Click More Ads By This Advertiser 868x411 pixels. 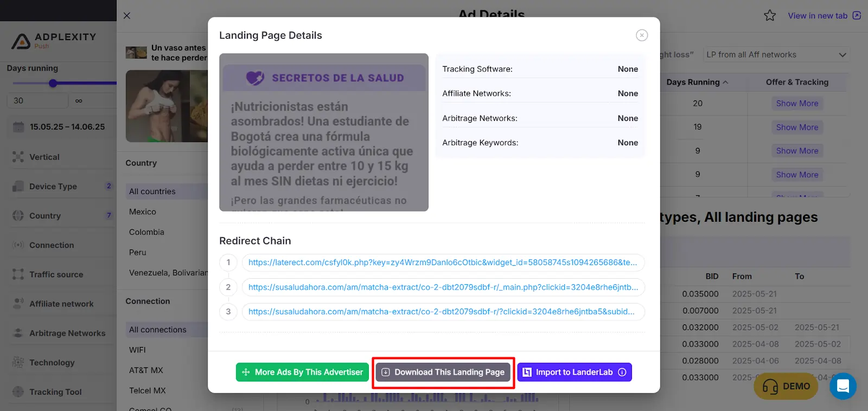pyautogui.click(x=302, y=372)
